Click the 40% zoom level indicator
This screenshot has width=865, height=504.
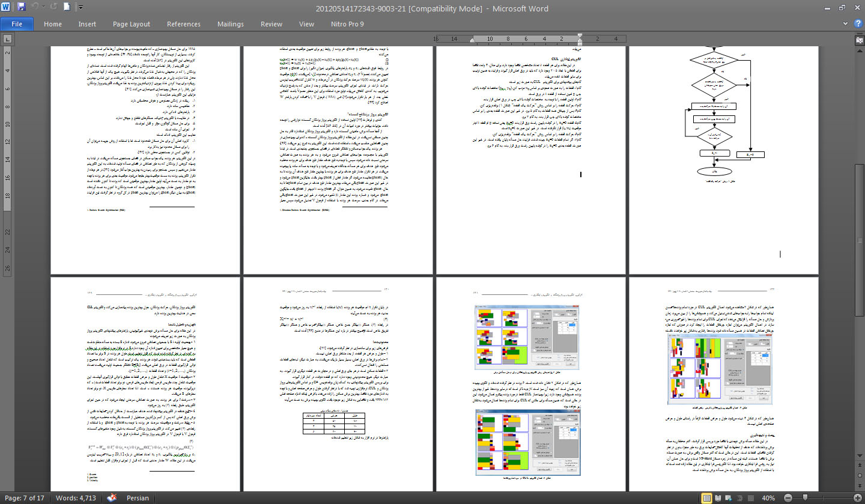pyautogui.click(x=769, y=497)
